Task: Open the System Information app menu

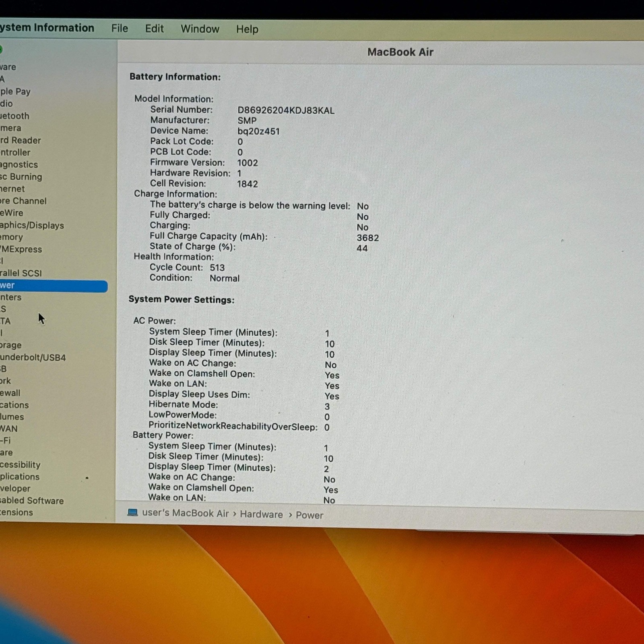Action: pos(47,28)
